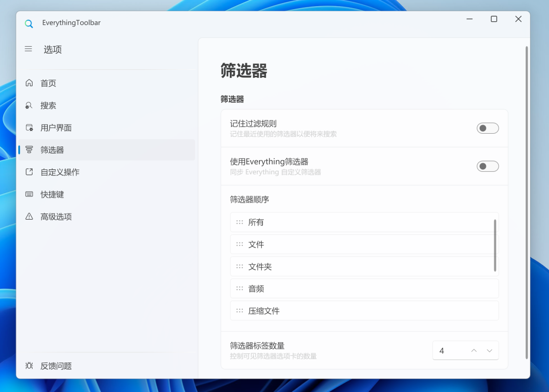549x392 pixels.
Task: Click the search settings icon beside 搜索
Action: (29, 105)
